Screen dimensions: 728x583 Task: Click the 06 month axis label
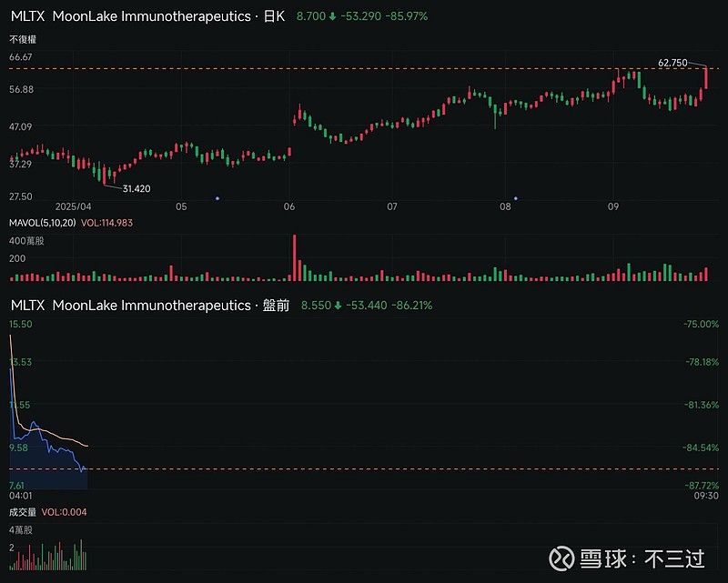click(x=289, y=206)
